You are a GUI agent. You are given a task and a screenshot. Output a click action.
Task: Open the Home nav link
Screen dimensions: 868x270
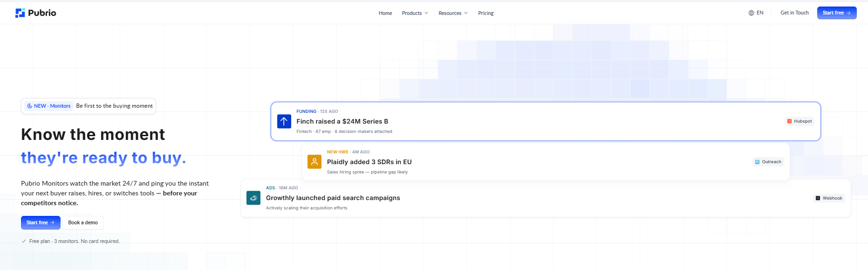tap(385, 13)
